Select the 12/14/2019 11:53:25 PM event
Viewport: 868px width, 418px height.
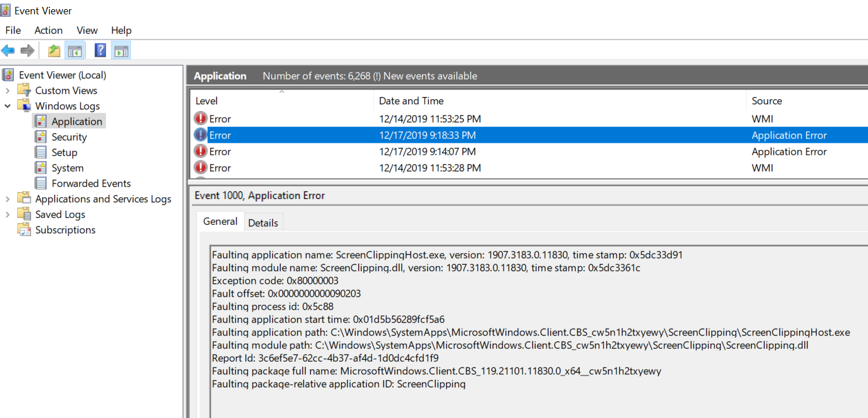coord(528,119)
